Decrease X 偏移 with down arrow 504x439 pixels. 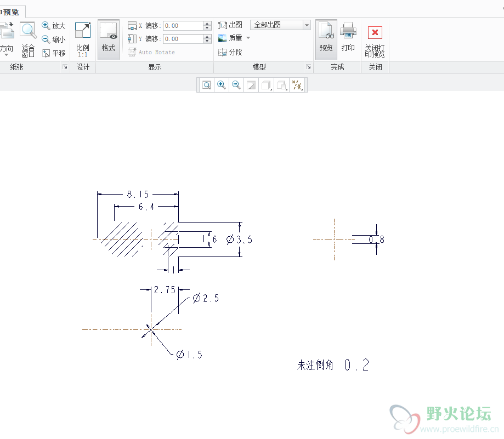207,28
